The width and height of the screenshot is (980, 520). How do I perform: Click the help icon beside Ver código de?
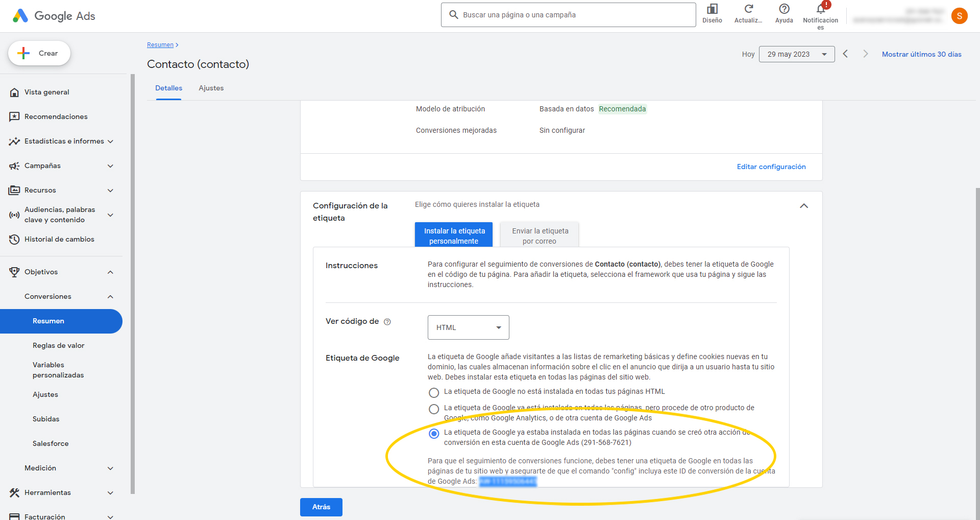click(387, 322)
